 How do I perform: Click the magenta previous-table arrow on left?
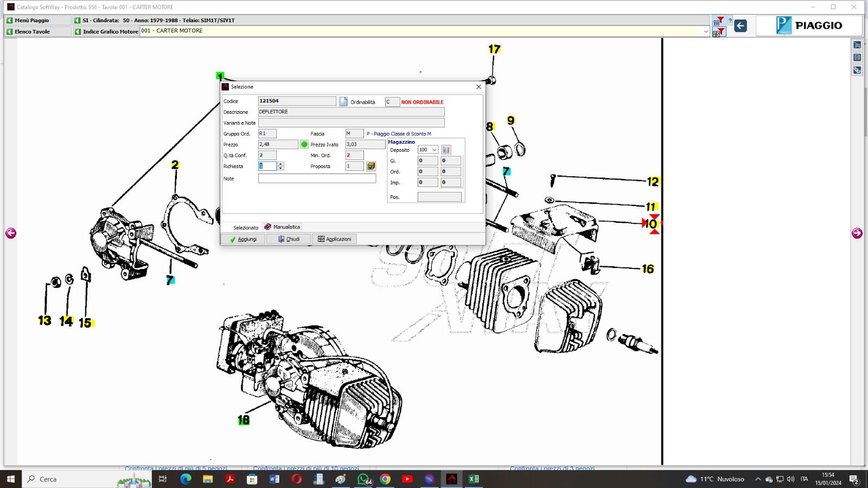[11, 233]
